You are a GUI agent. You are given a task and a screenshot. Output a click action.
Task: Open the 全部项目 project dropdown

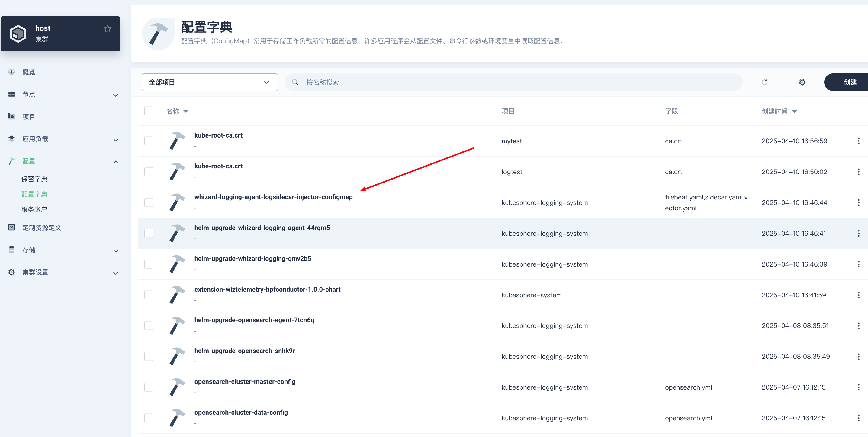[210, 82]
